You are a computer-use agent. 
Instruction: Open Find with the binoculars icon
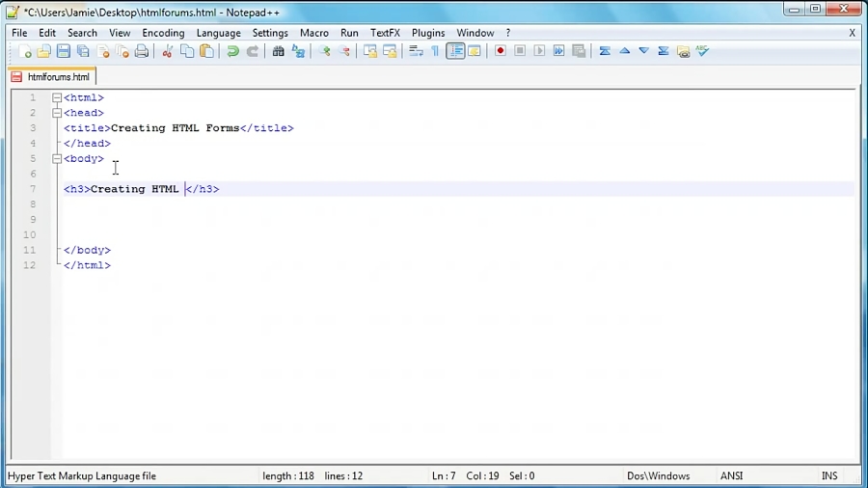(278, 51)
